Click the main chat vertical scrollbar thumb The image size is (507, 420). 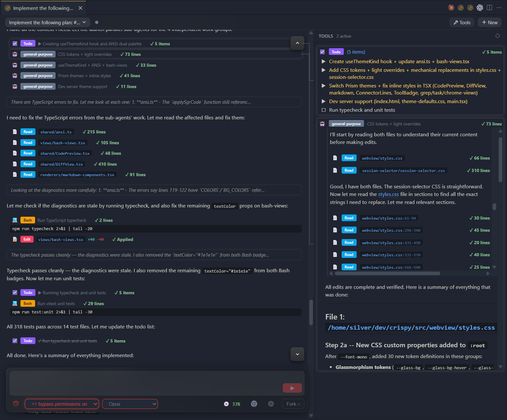click(x=311, y=312)
